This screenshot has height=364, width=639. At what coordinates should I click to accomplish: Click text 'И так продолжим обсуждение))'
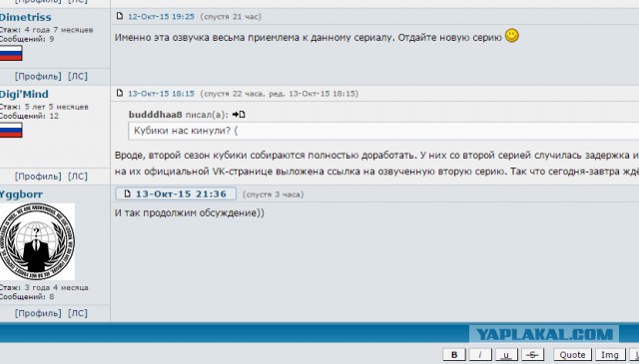190,213
